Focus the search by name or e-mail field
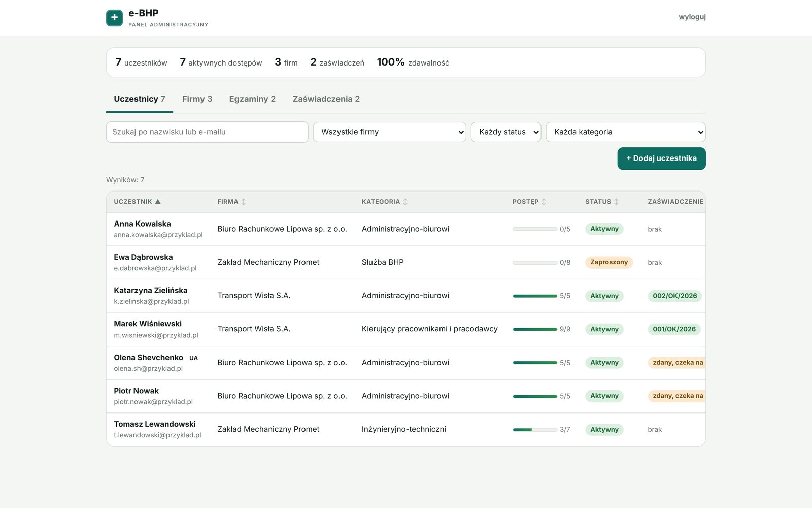Screen dimensions: 812x508 207,132
